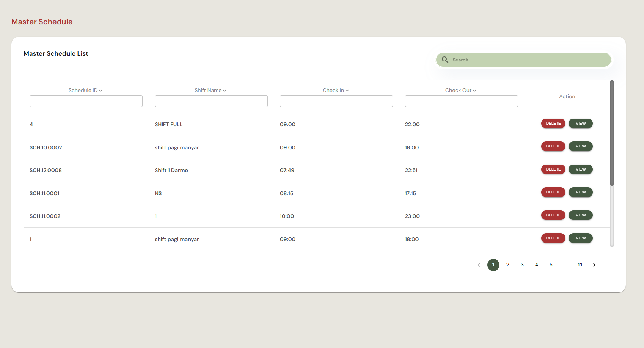Delete schedule SCH.11.0002
644x348 pixels.
click(x=553, y=215)
